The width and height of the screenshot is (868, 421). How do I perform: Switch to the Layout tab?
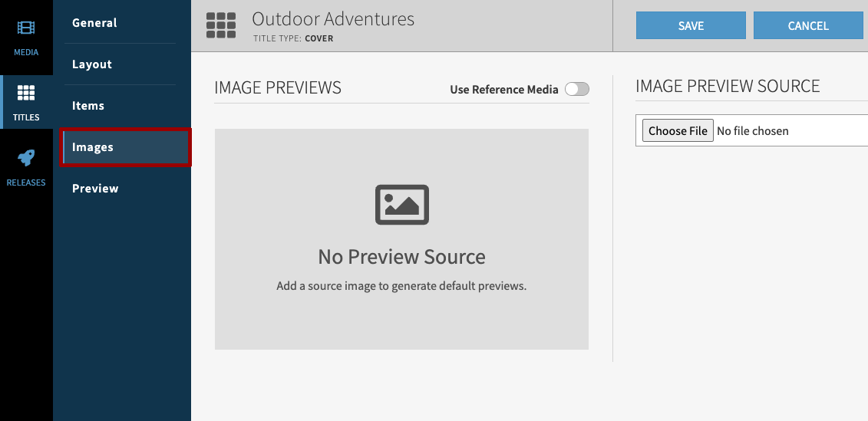(92, 64)
